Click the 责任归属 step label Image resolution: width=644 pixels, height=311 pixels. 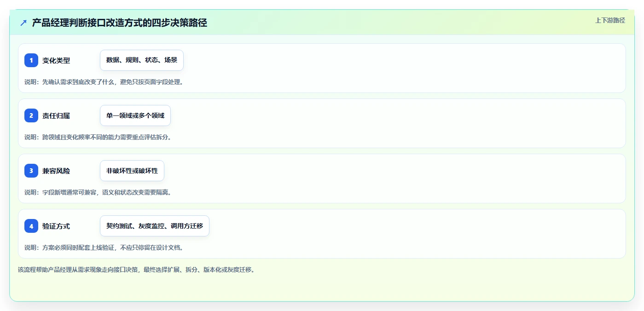pos(56,115)
